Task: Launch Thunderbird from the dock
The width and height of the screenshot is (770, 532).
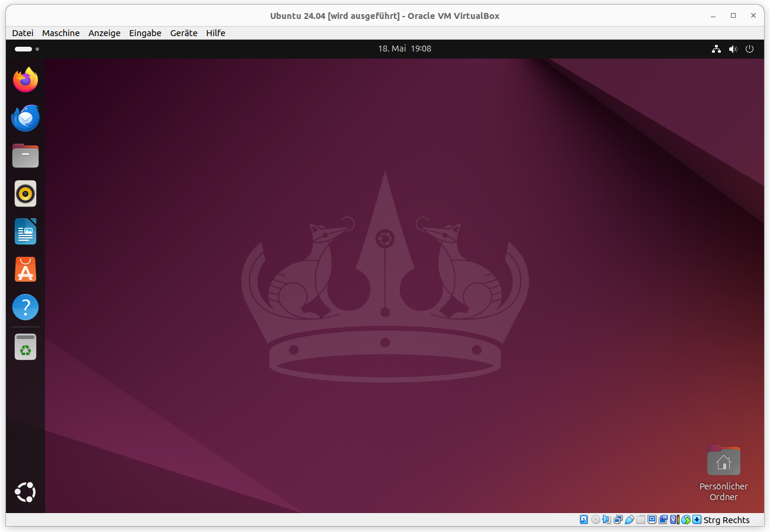Action: (25, 118)
